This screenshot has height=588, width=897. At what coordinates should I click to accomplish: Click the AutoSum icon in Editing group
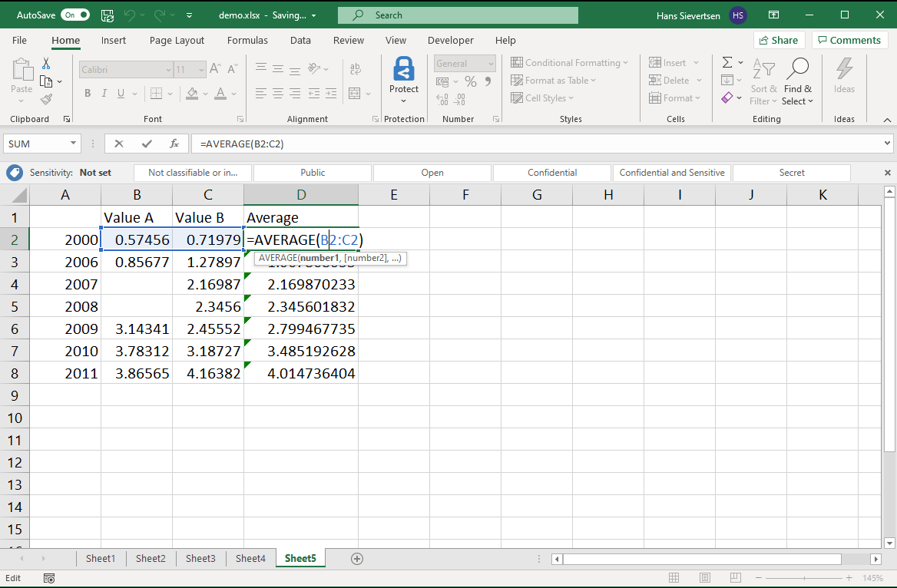727,62
